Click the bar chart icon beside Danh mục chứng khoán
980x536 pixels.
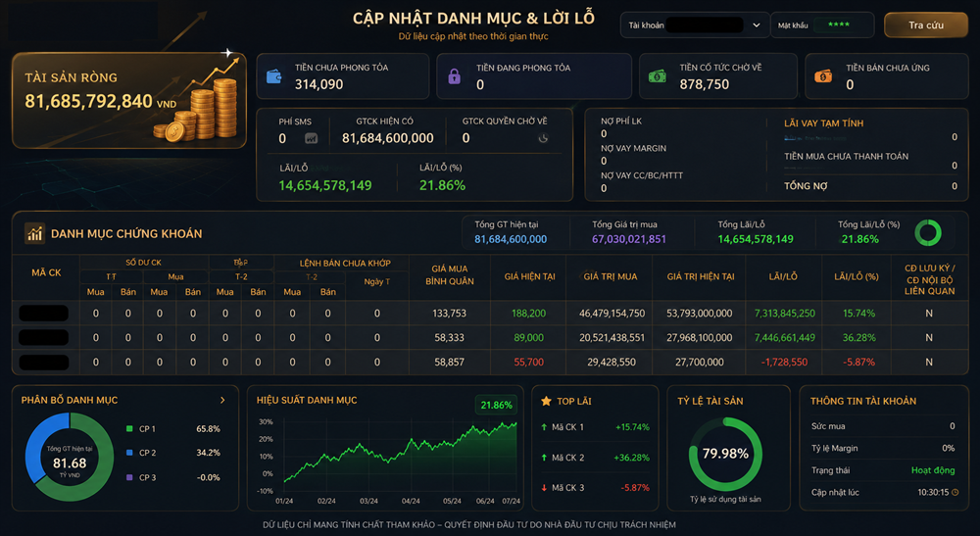(34, 233)
